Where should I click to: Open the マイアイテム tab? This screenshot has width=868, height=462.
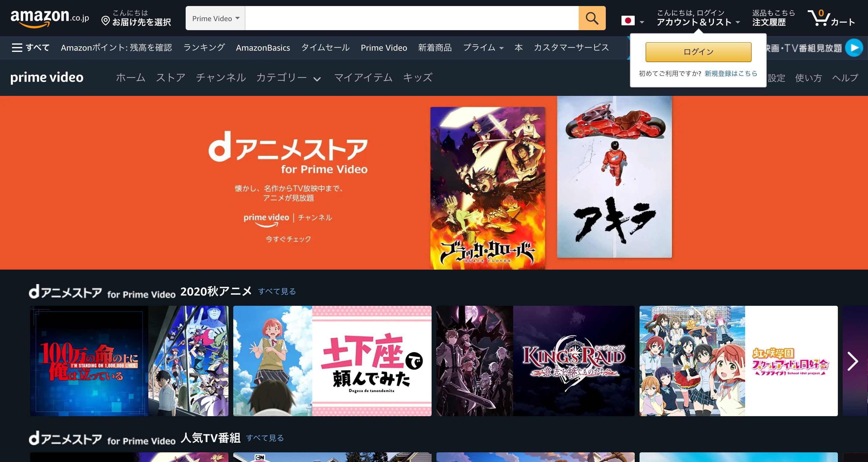pyautogui.click(x=363, y=78)
